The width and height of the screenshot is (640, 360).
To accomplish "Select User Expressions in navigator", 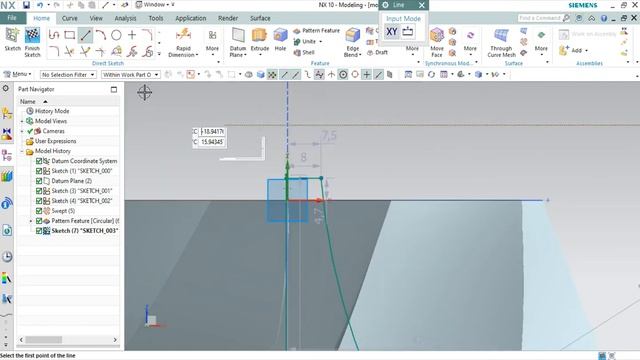I will tap(56, 141).
